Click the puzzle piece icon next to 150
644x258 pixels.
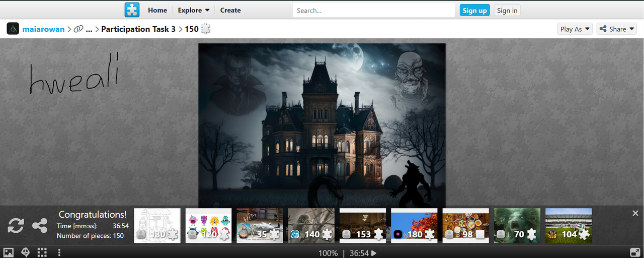coord(205,29)
